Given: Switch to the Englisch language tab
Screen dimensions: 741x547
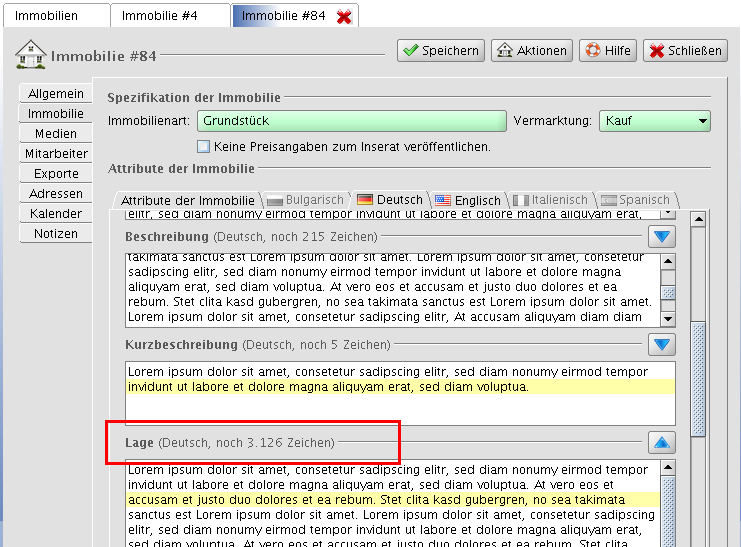Looking at the screenshot, I should pyautogui.click(x=467, y=200).
